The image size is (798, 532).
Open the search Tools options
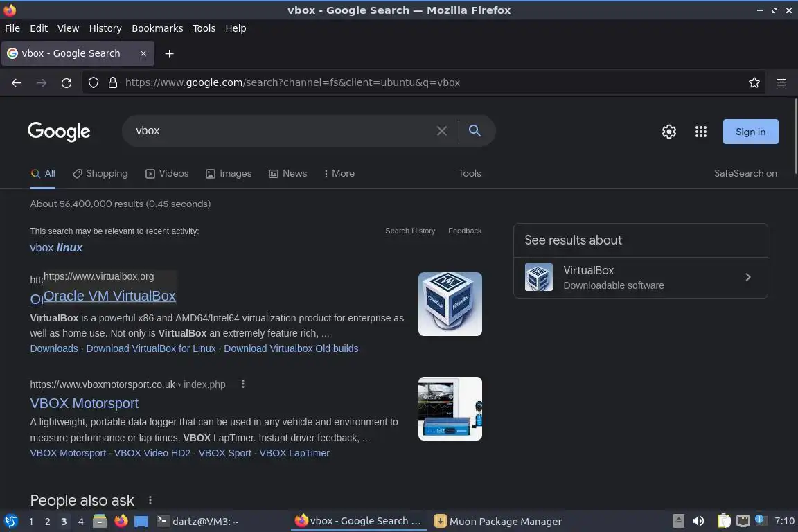(469, 174)
